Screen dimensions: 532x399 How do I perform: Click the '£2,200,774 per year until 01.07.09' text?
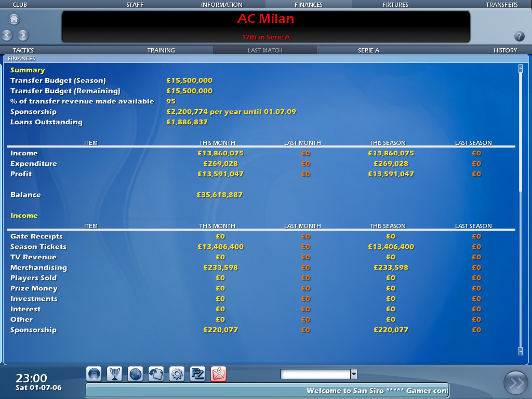231,112
